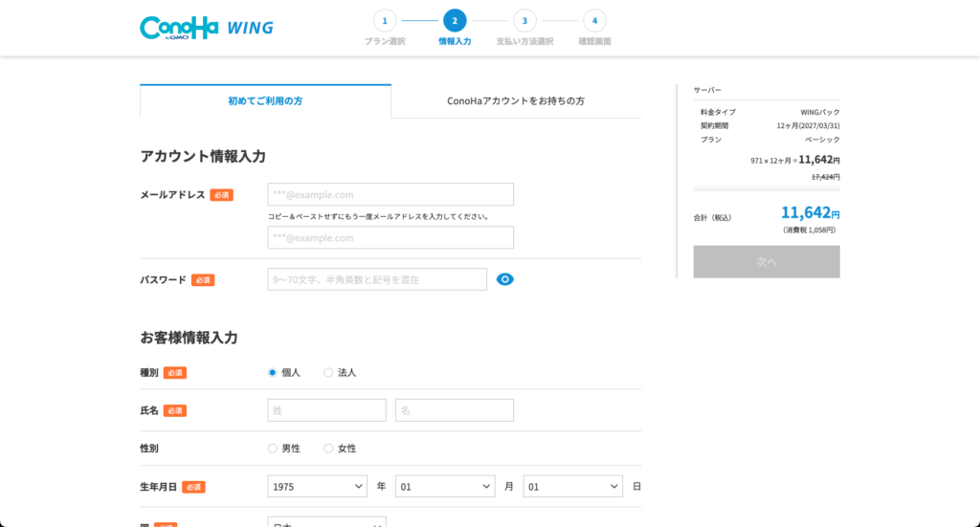Click the email confirmation input field
The width and height of the screenshot is (980, 527).
point(390,237)
